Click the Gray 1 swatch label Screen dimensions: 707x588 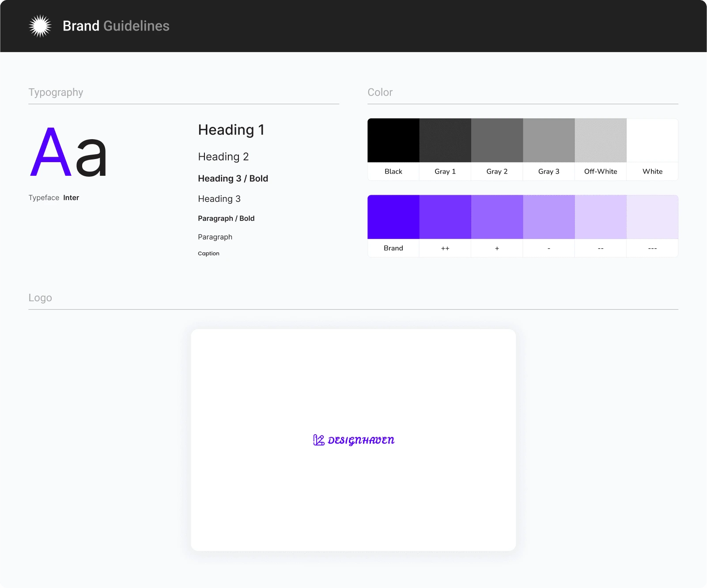445,171
